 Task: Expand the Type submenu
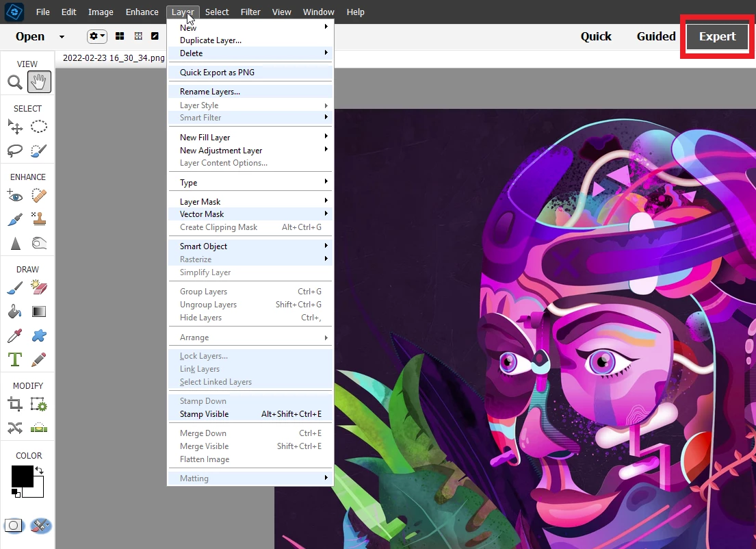[250, 182]
